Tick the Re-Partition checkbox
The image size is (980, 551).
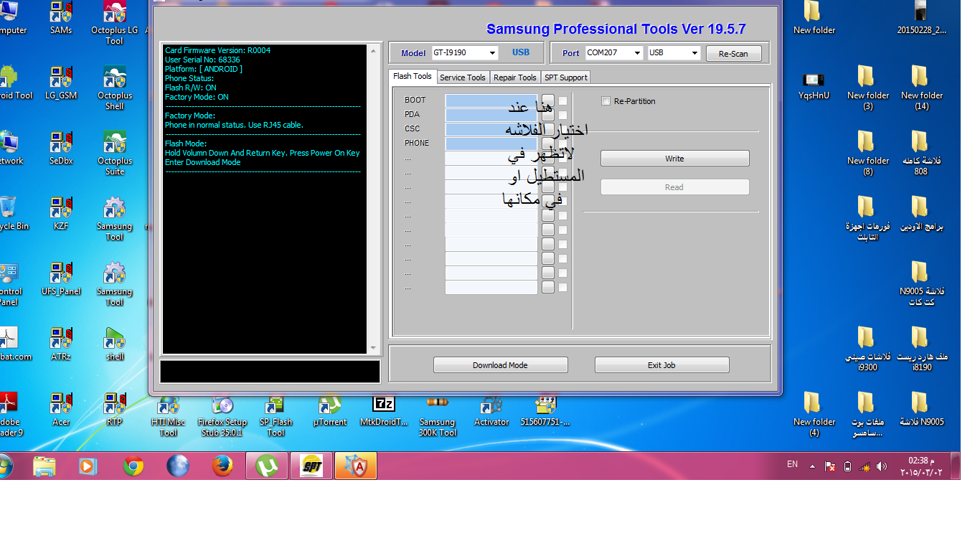click(606, 101)
